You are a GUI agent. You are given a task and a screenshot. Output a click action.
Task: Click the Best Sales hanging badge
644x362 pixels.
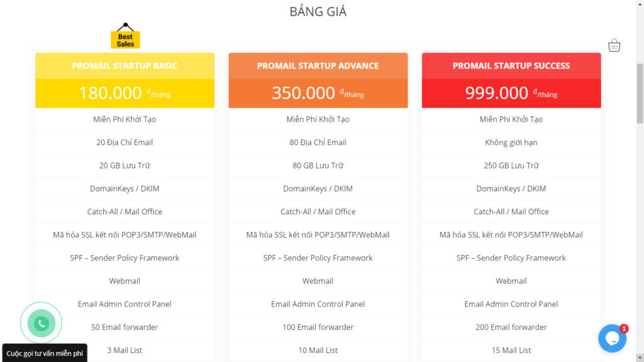(x=125, y=36)
